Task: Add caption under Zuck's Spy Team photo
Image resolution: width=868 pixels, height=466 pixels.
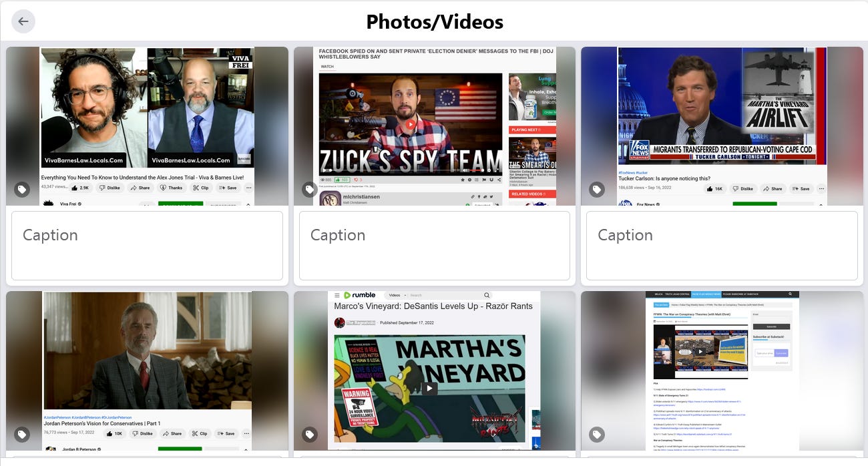Action: pos(434,246)
